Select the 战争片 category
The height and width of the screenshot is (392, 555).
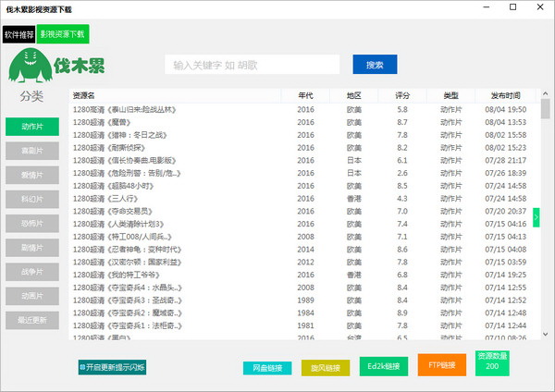pyautogui.click(x=32, y=272)
